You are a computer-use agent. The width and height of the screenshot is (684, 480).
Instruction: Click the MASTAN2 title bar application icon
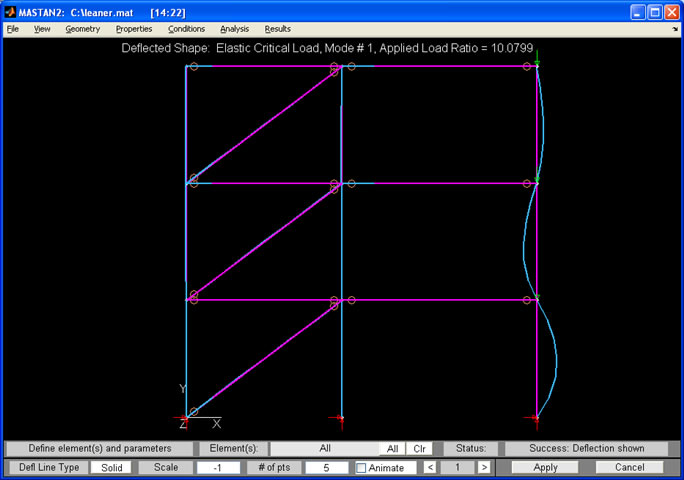[x=11, y=10]
